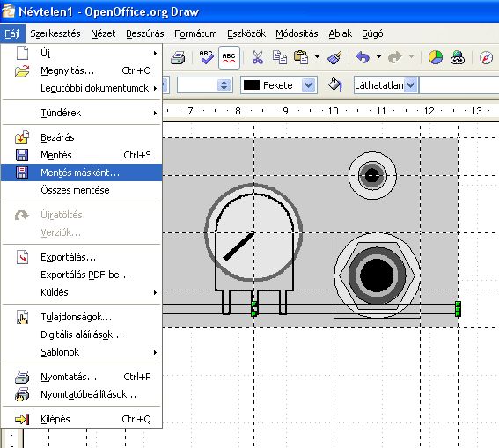Toggle automatic spellcheck ABC underline button
This screenshot has height=448, width=499.
pyautogui.click(x=229, y=57)
